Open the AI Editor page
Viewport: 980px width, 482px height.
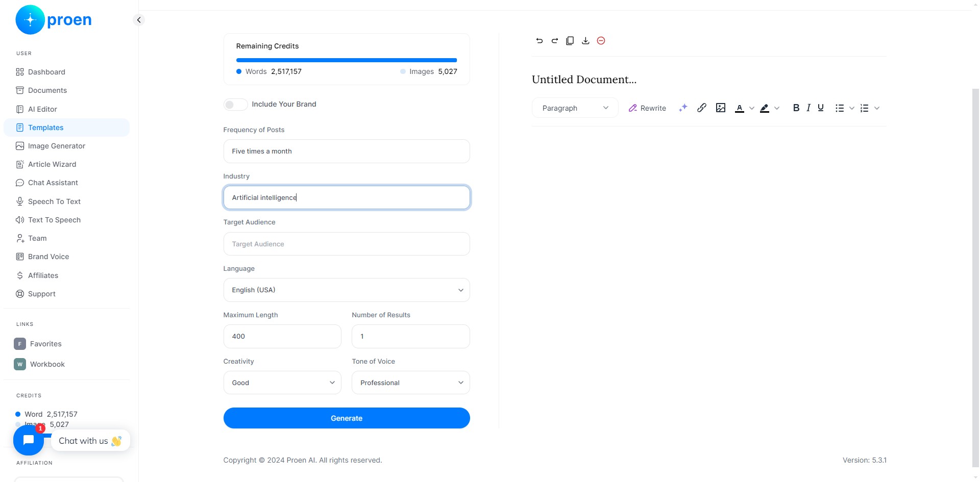[x=66, y=109]
